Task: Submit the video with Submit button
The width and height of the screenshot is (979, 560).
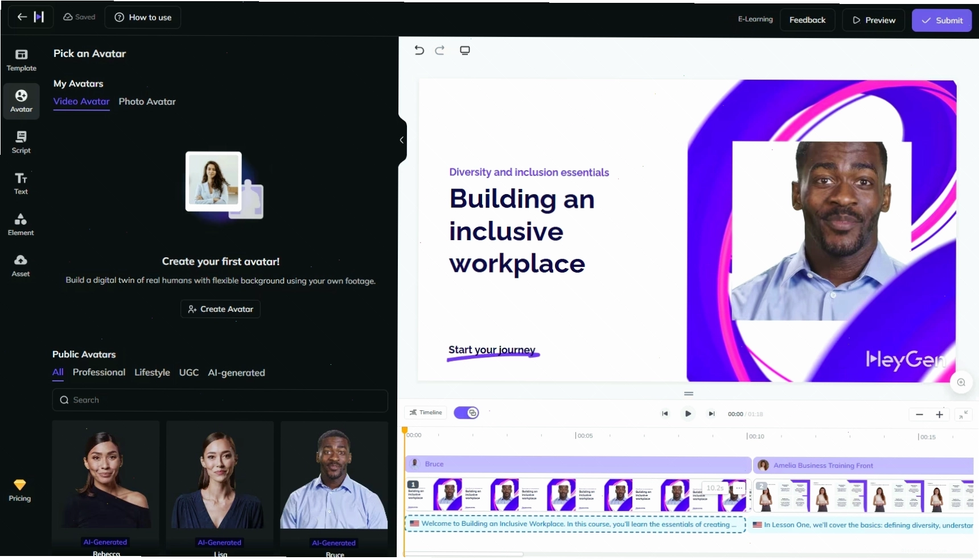Action: click(x=941, y=20)
